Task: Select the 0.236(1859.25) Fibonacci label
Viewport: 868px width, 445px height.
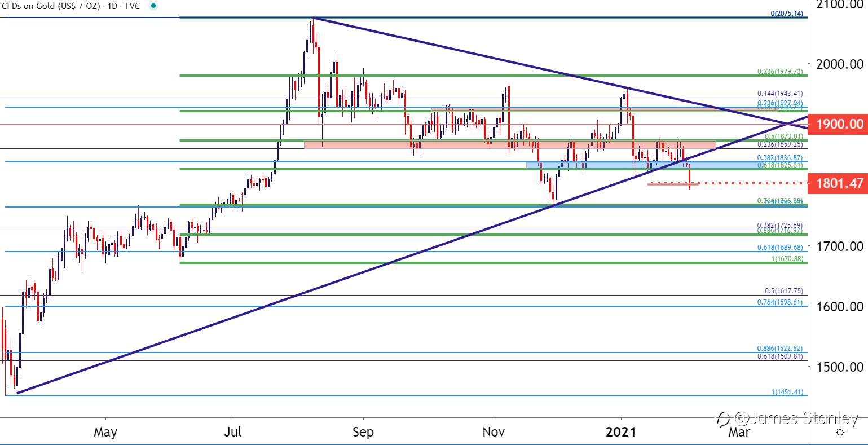Action: pyautogui.click(x=779, y=144)
